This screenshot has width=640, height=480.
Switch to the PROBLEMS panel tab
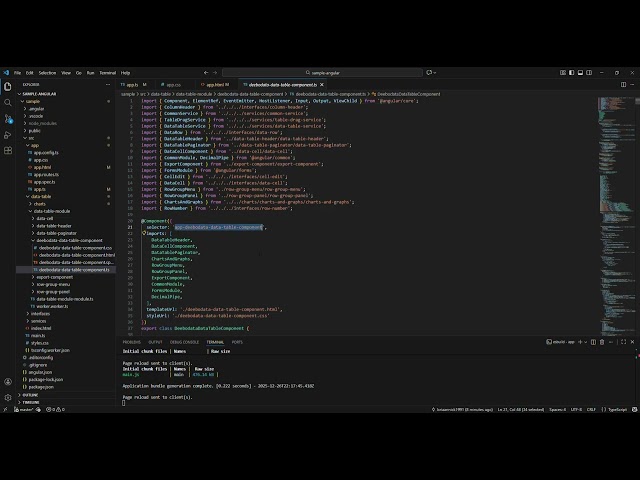pos(131,342)
